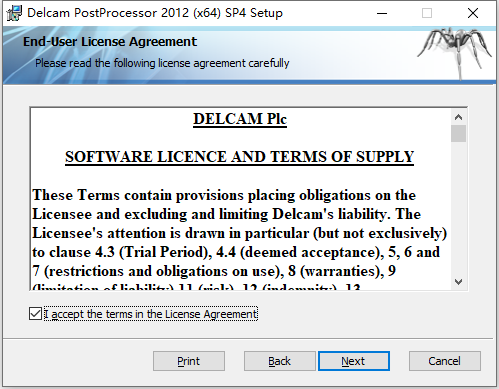The image size is (499, 389).
Task: Click the license scrollbar up arrow
Action: coord(458,117)
